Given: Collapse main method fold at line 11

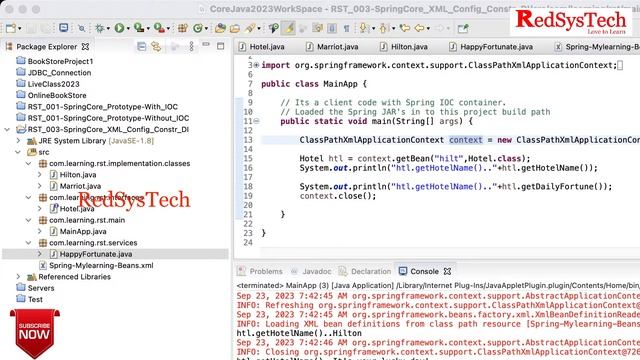Looking at the screenshot, I should (256, 121).
